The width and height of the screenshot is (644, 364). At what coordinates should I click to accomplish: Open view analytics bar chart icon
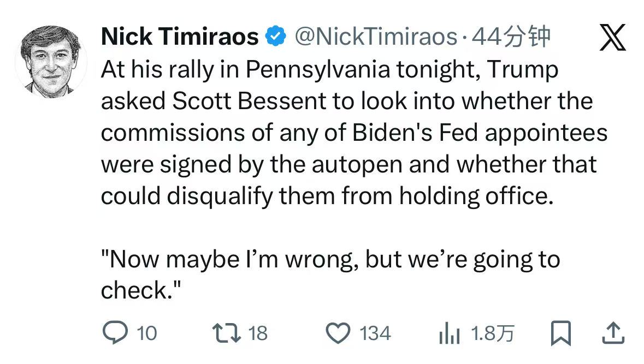[x=450, y=333]
